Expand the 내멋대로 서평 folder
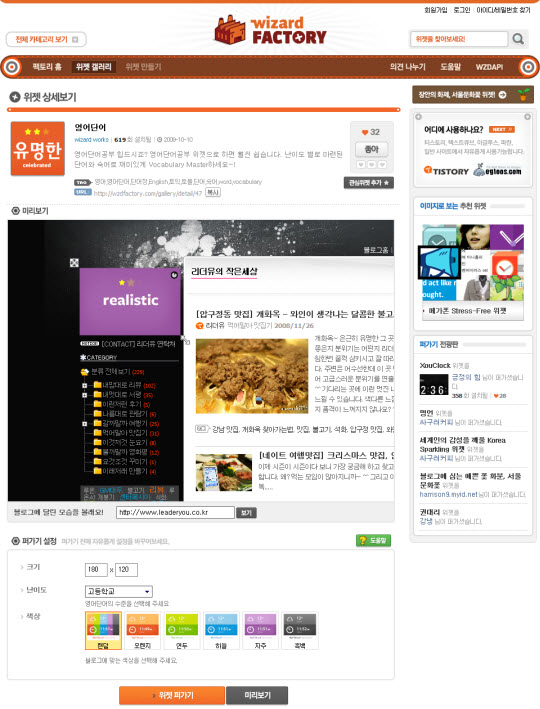Screen dimensions: 540x709 coord(85,395)
